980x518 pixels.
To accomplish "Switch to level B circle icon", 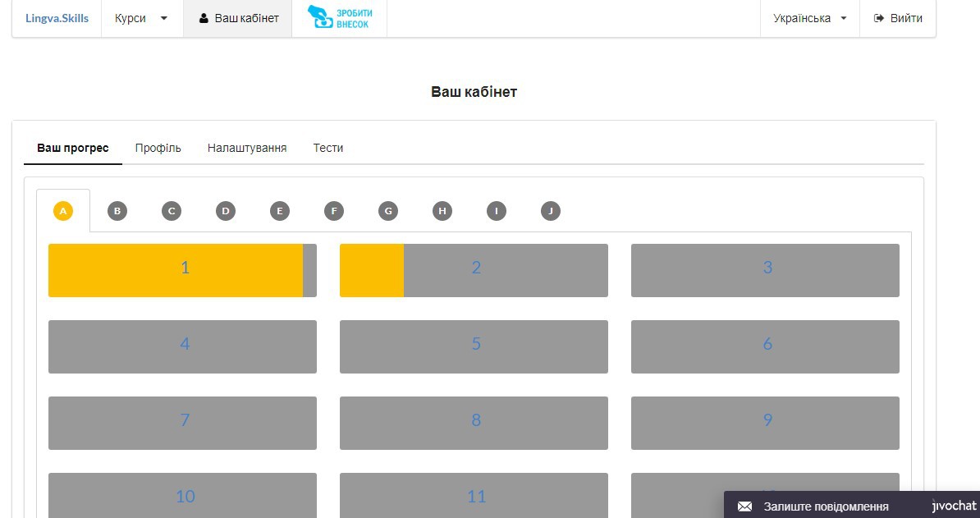I will click(x=117, y=211).
